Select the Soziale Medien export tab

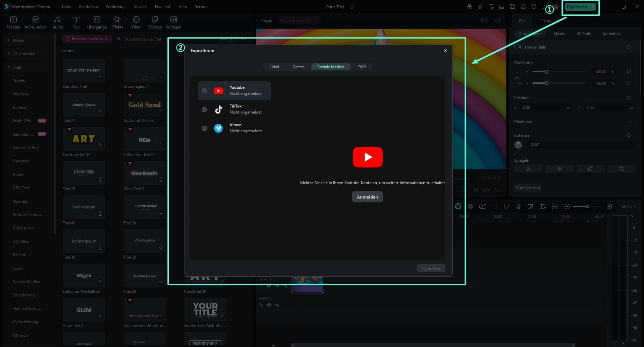[x=331, y=67]
